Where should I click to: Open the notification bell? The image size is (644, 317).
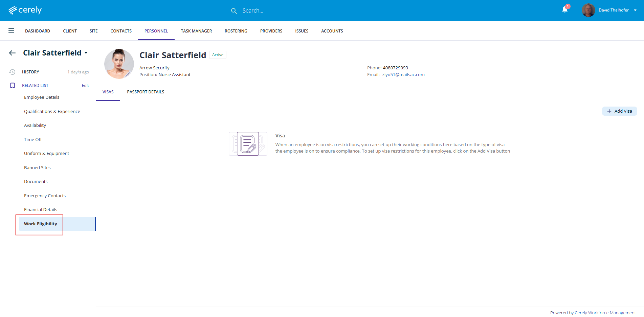(564, 10)
